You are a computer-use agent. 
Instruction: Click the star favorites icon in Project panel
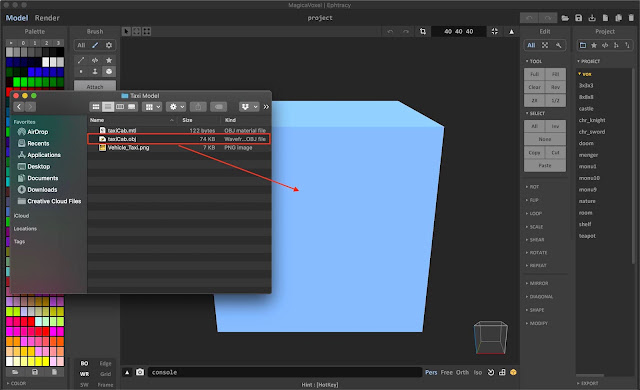tap(594, 45)
